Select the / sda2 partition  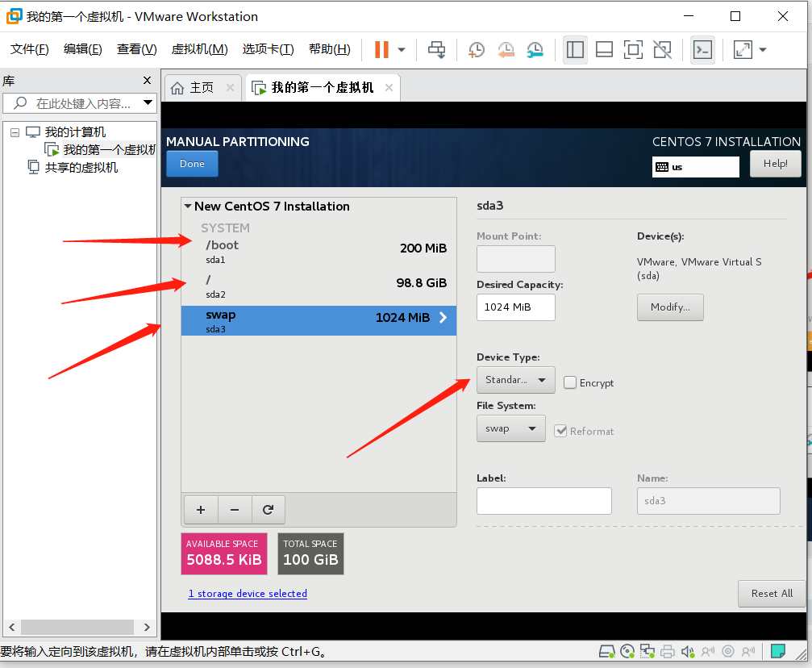[319, 286]
